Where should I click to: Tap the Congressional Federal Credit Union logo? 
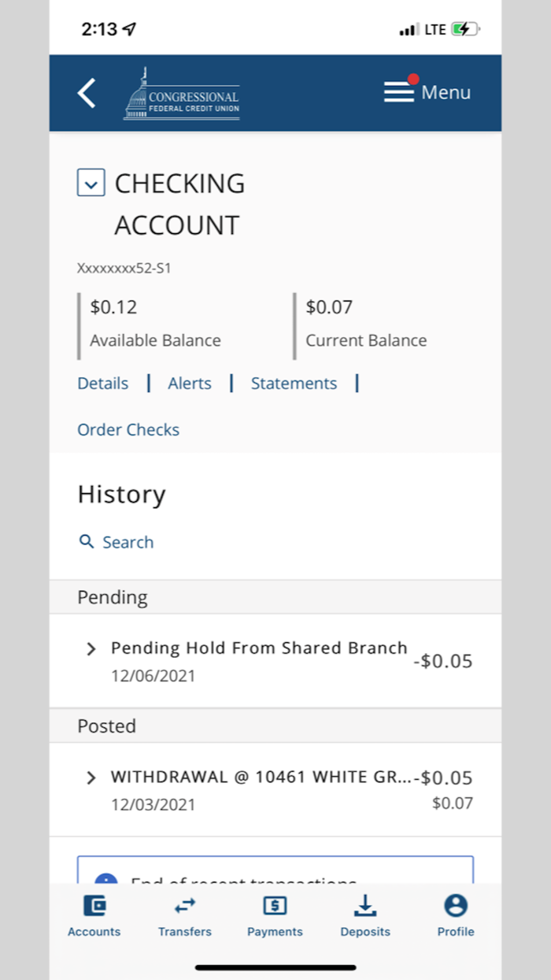click(182, 95)
